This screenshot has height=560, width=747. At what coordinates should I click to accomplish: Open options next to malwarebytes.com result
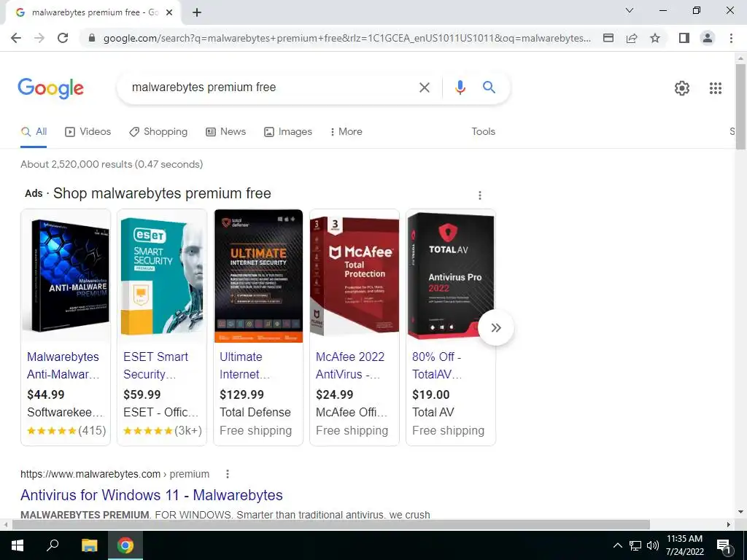[x=228, y=474]
